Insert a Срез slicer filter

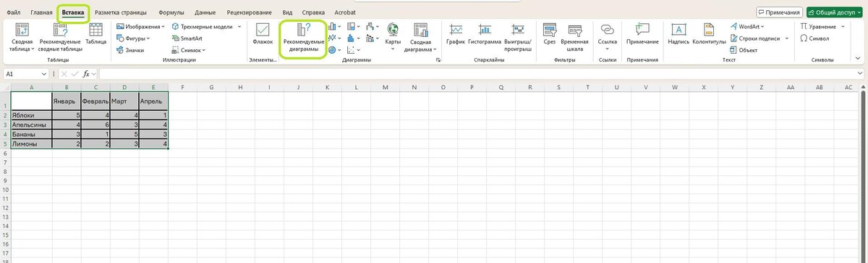point(550,35)
